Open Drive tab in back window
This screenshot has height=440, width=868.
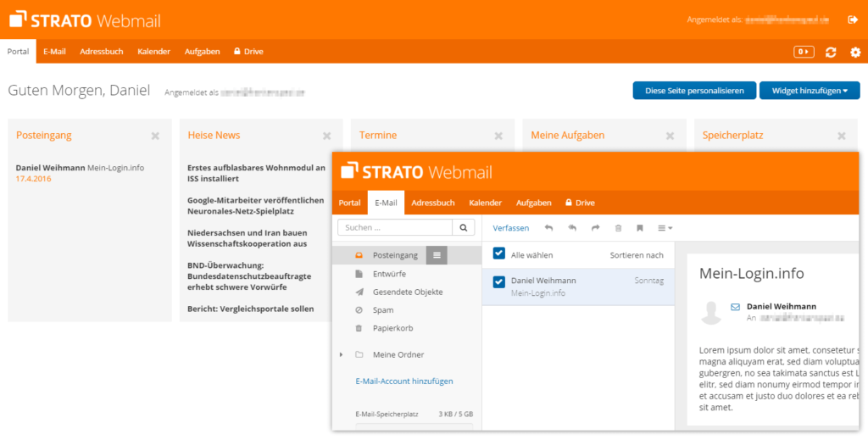(248, 52)
